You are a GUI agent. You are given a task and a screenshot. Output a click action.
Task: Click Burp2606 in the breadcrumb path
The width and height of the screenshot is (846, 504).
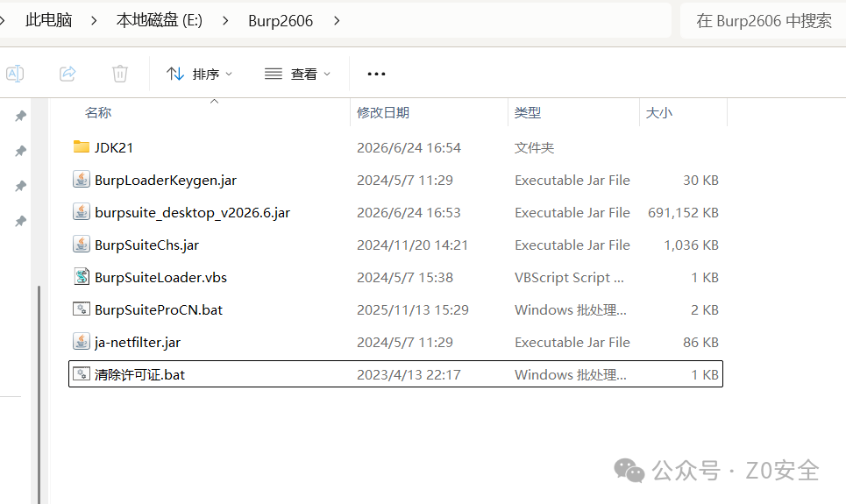pos(281,20)
